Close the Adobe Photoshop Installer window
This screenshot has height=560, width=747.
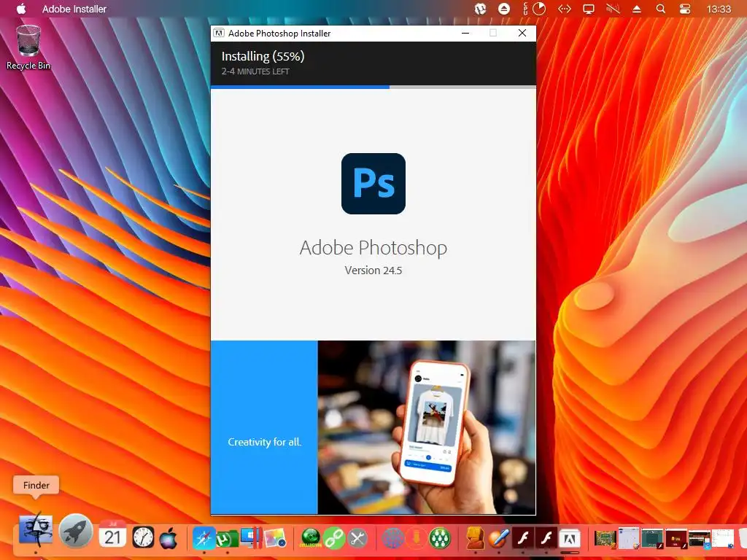pos(522,33)
